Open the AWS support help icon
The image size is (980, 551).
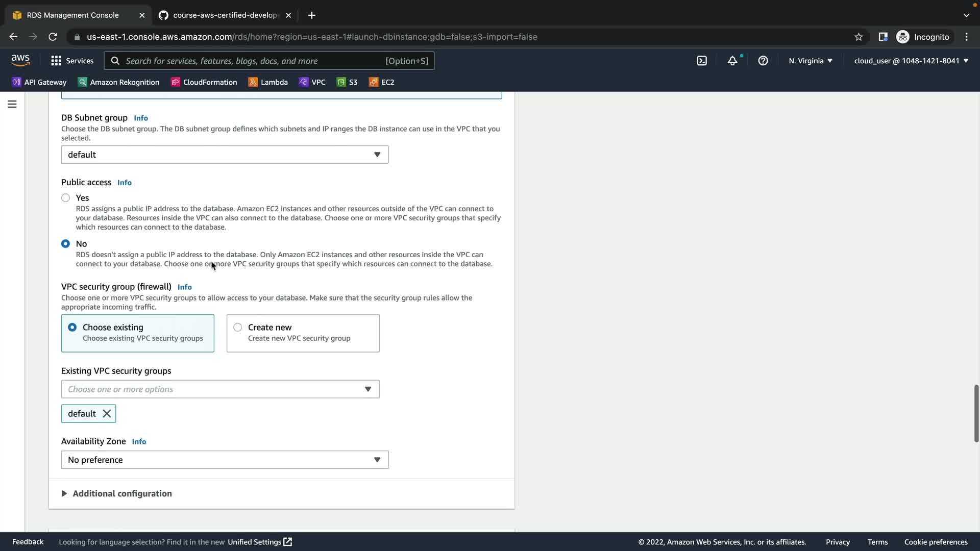tap(763, 61)
